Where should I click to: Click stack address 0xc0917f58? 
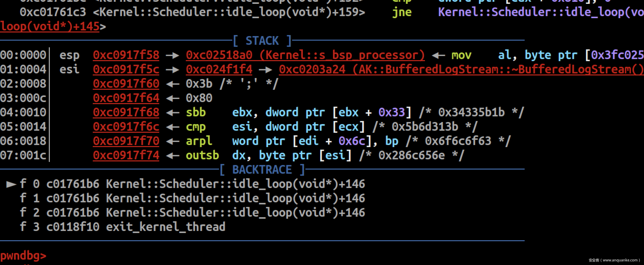126,56
